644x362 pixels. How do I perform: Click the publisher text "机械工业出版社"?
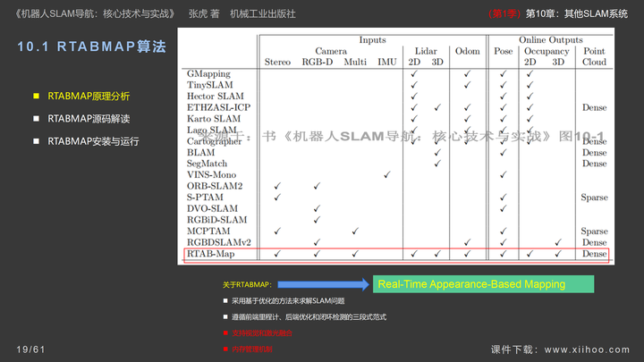[263, 14]
